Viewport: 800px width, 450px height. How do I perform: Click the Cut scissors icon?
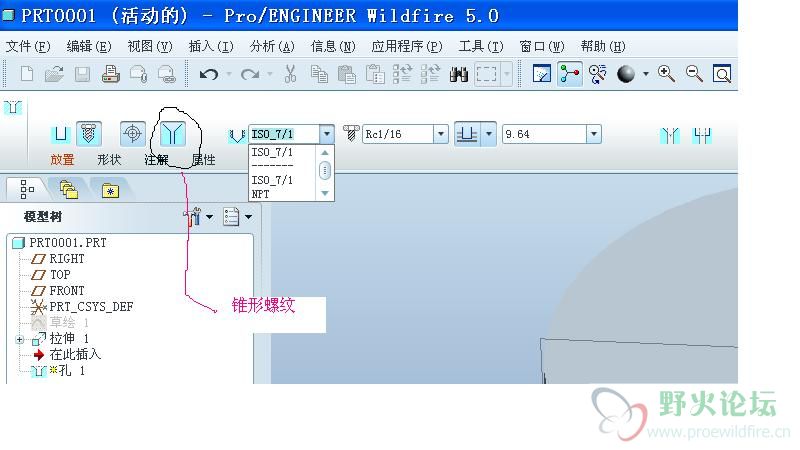coord(290,74)
